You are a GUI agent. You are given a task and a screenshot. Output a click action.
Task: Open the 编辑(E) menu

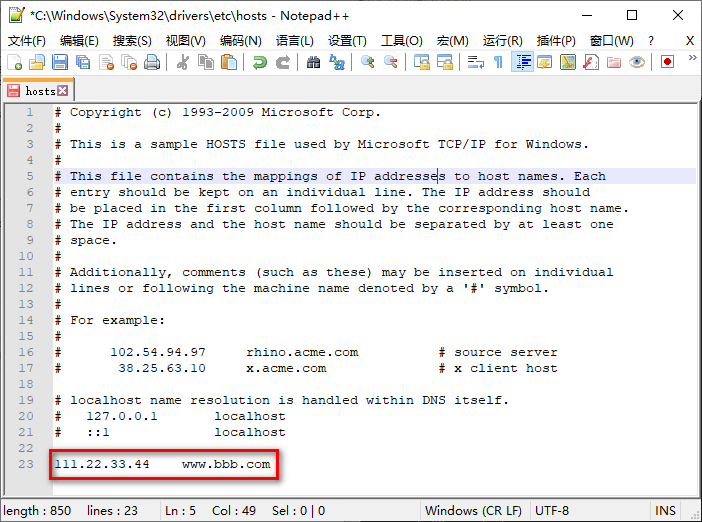[x=79, y=41]
